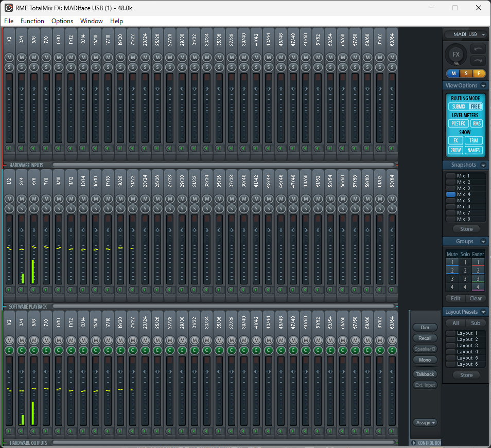Toggle TRIM display in Show section
The width and height of the screenshot is (491, 448).
click(x=474, y=140)
